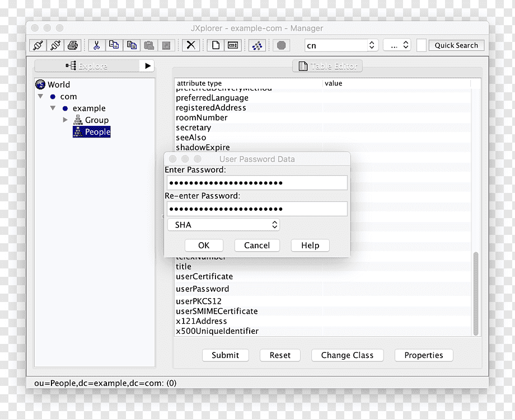Click the preferredLanguage attribute row
The image size is (515, 420).
(x=323, y=98)
